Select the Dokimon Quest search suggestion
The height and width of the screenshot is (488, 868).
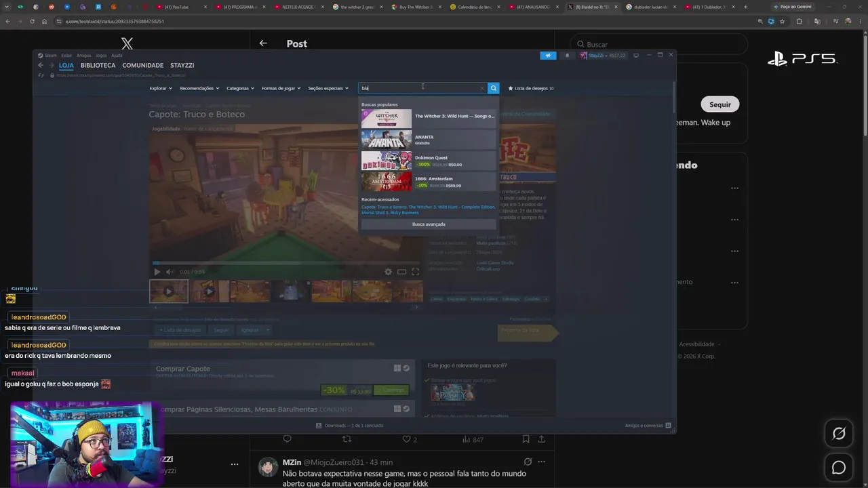(x=429, y=161)
